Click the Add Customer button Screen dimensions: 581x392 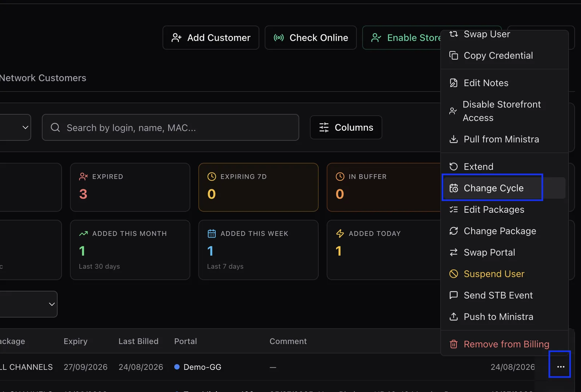click(x=211, y=38)
